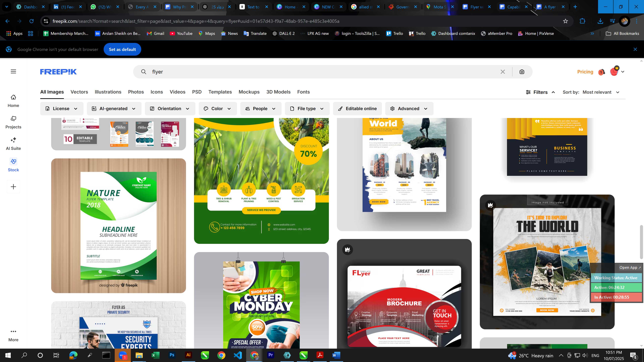Click the search magnifier icon
Screen dimensions: 644x362
144,72
